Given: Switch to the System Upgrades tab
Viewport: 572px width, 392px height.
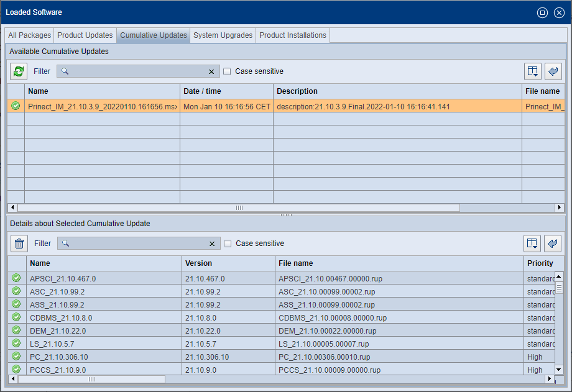Looking at the screenshot, I should [223, 35].
